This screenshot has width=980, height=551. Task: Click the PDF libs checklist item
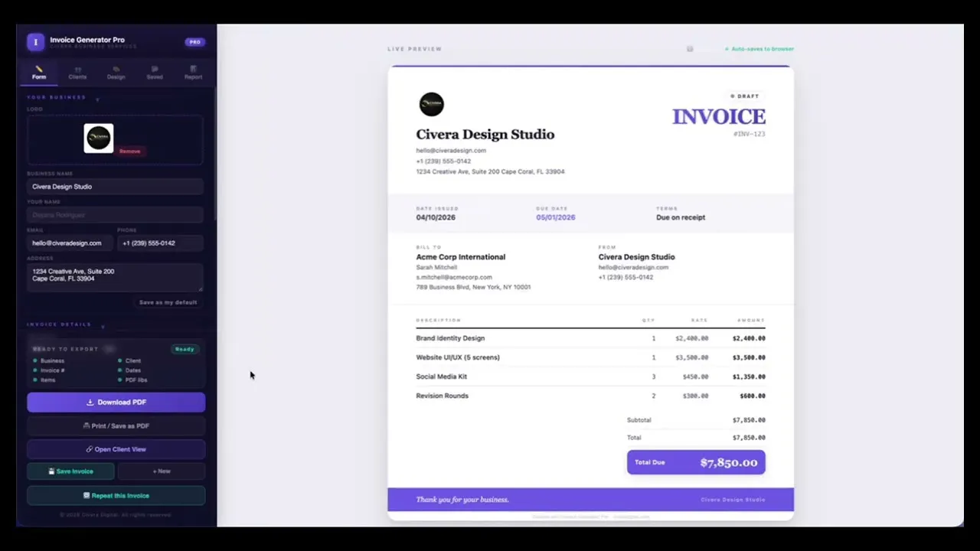132,380
